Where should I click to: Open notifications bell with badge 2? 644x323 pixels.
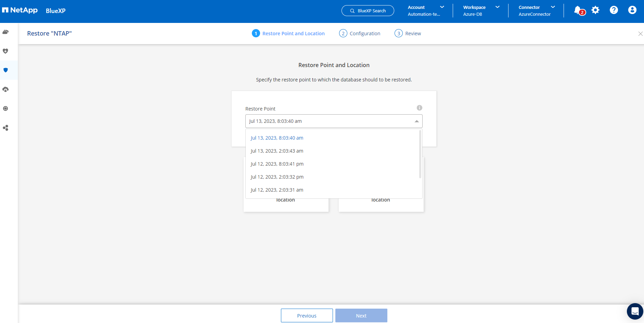(x=578, y=10)
